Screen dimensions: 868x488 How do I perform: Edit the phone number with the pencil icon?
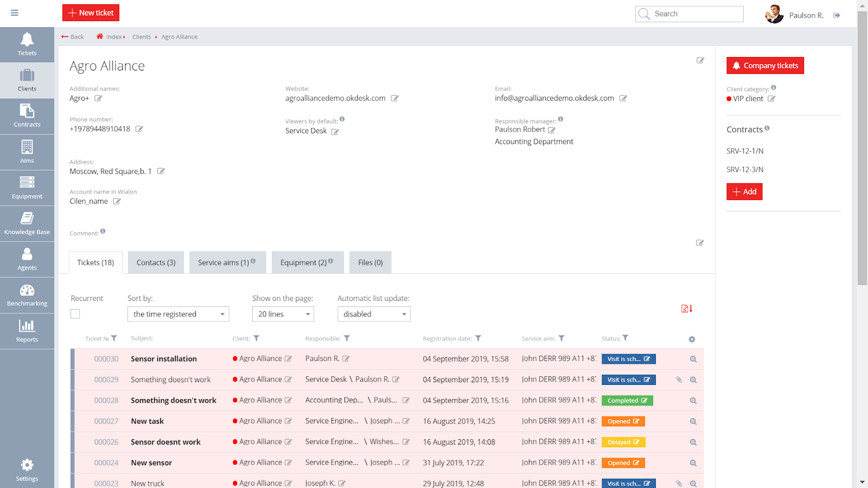(139, 129)
